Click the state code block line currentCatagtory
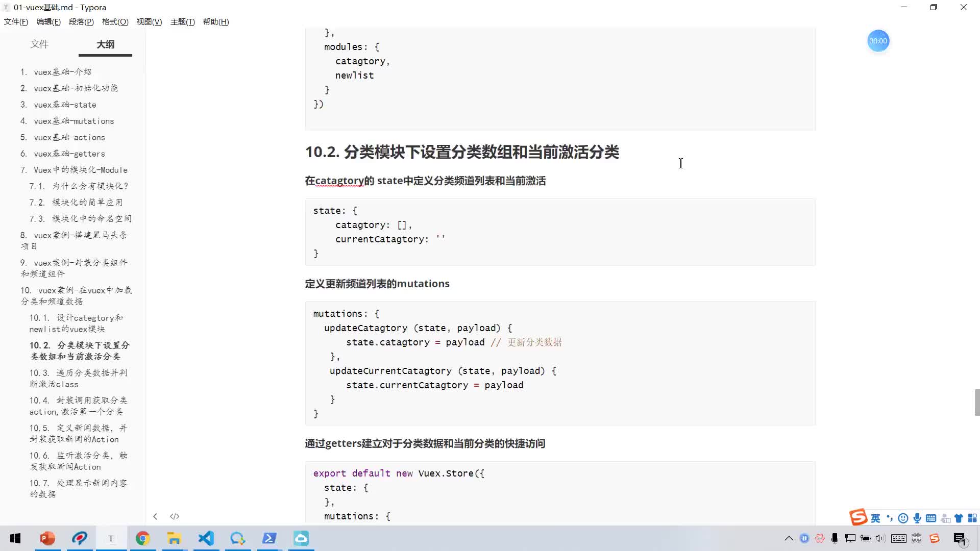The width and height of the screenshot is (980, 551). point(390,239)
